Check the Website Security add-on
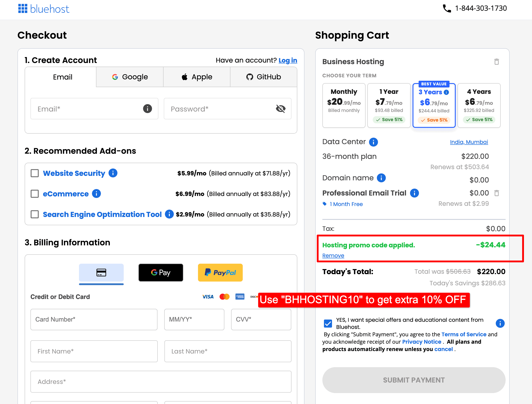 pos(35,173)
